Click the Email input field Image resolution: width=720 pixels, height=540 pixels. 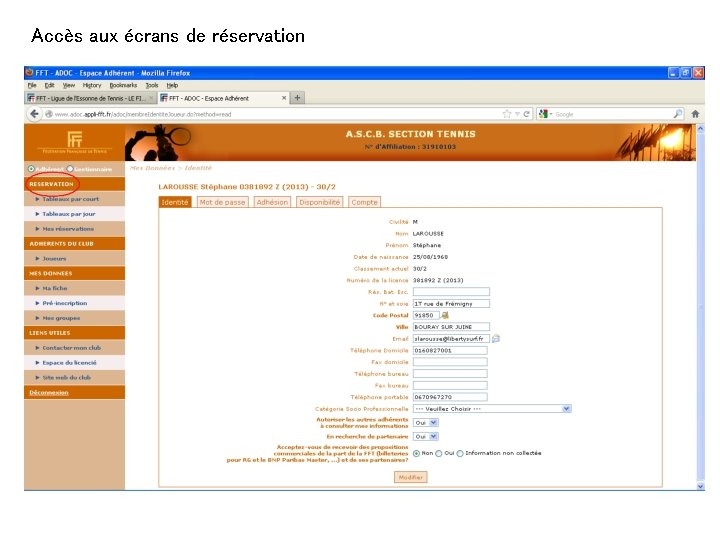point(451,338)
